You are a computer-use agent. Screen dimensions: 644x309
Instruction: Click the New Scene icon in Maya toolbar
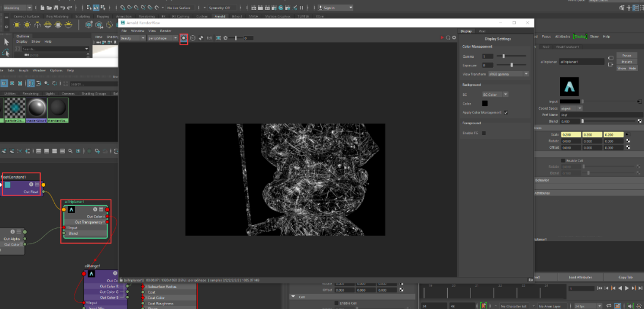[43, 8]
